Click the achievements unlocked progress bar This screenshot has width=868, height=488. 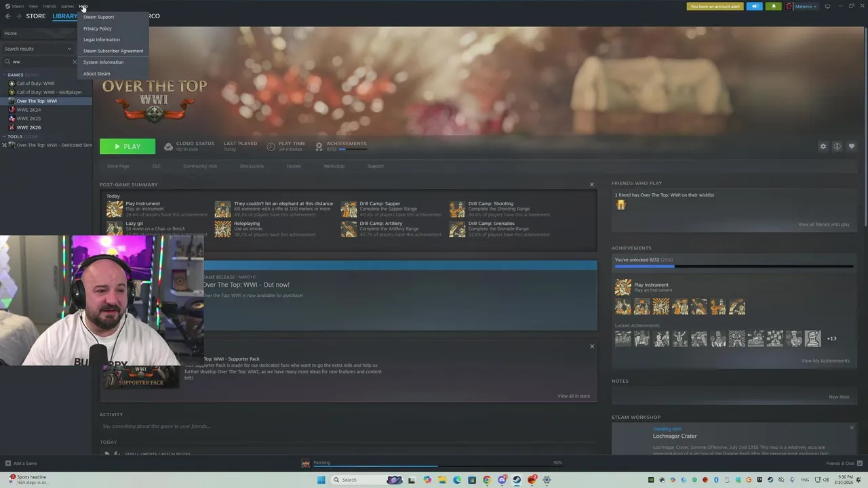tap(734, 266)
